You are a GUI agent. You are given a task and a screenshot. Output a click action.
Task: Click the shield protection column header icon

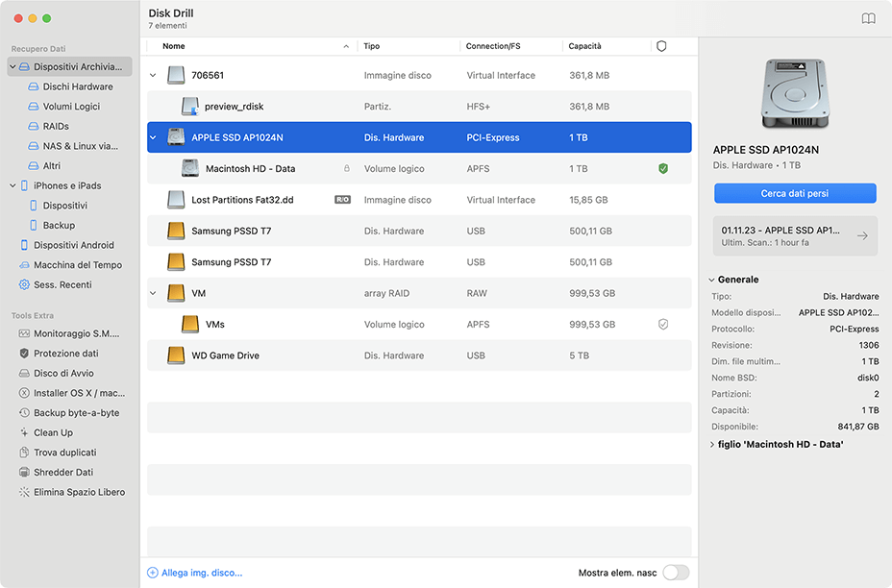661,46
